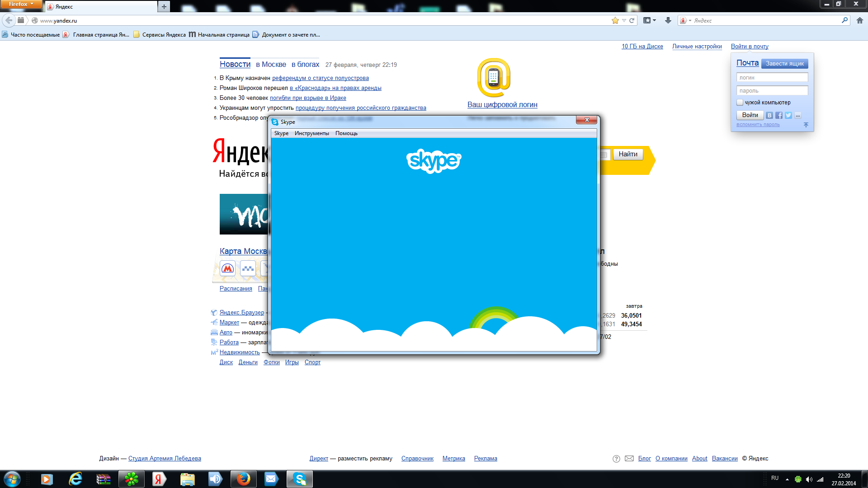Collapse the mail login panel arrow
This screenshot has height=488, width=868.
point(806,125)
